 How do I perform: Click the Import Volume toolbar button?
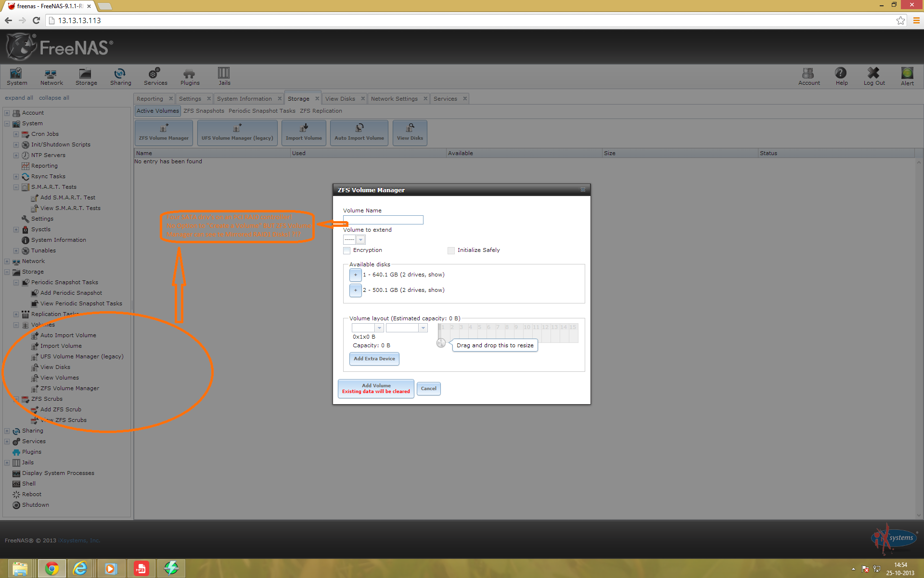coord(304,132)
